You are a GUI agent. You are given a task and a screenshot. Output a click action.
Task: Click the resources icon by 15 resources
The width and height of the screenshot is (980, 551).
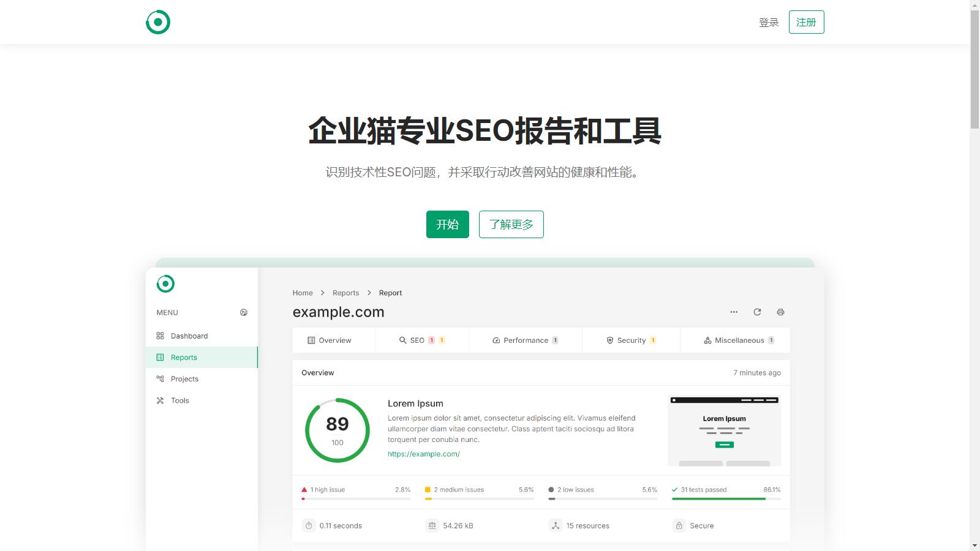556,526
